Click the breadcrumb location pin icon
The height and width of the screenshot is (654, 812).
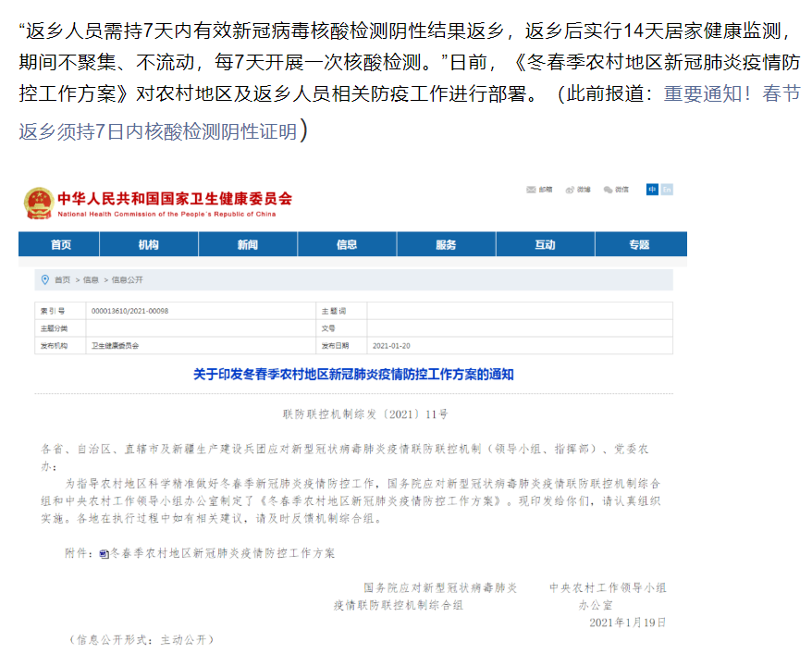click(44, 279)
